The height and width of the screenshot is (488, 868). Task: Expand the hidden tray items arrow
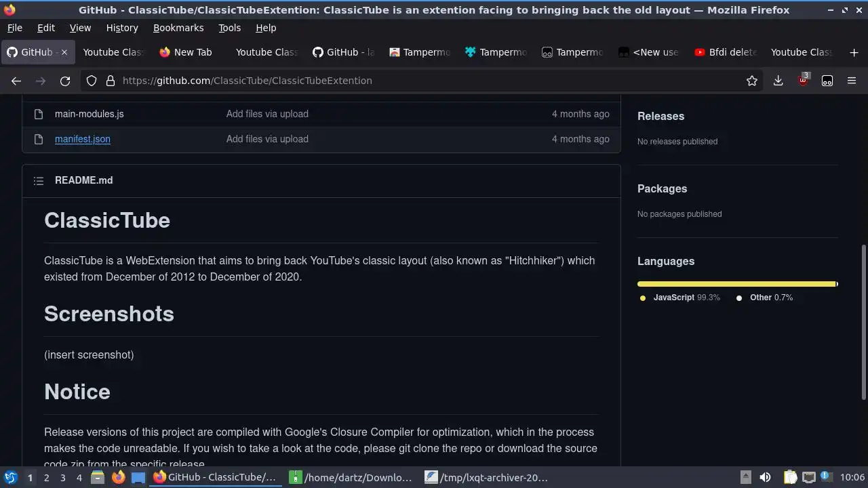(x=745, y=477)
